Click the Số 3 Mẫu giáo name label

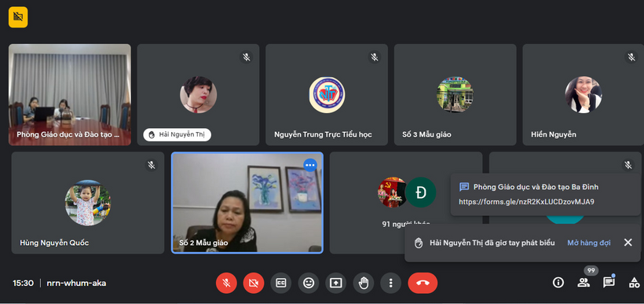426,134
